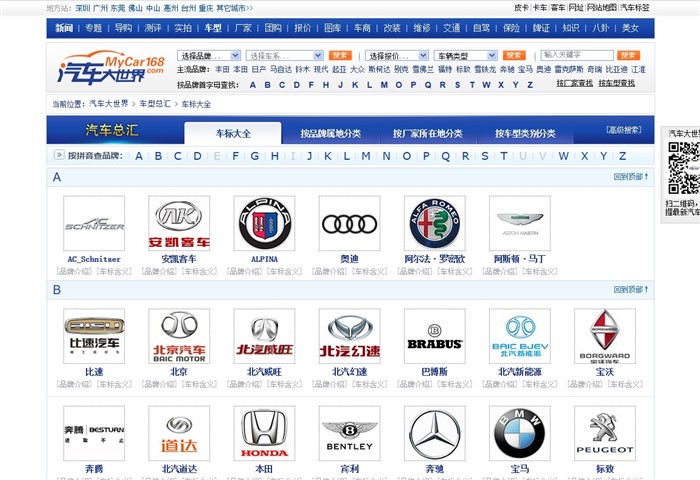
Task: Open the 道达 logo
Action: tap(179, 433)
